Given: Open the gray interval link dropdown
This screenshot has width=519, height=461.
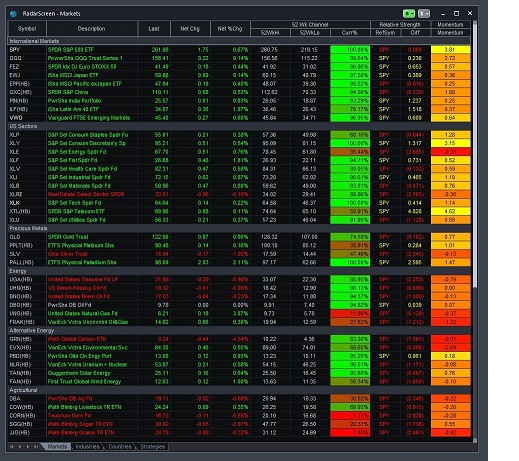Looking at the screenshot, I should pyautogui.click(x=424, y=13).
